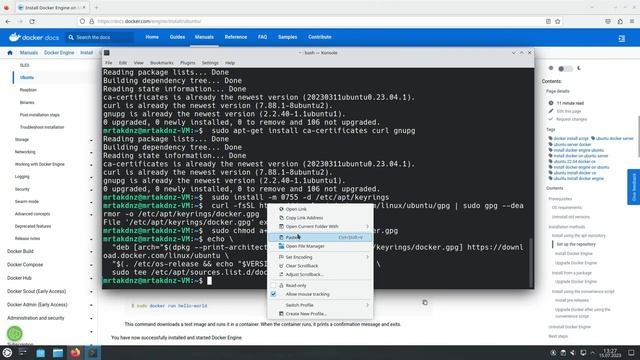Open Konsole Bookmarks menu
Viewport: 640px width, 360px height.
click(162, 63)
